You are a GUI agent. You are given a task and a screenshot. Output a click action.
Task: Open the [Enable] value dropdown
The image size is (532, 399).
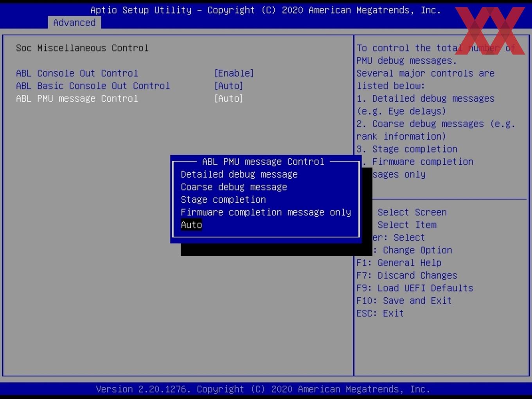click(x=234, y=73)
